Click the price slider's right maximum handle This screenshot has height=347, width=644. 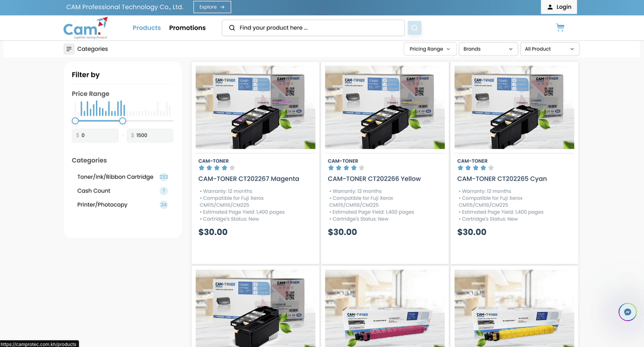click(x=122, y=120)
